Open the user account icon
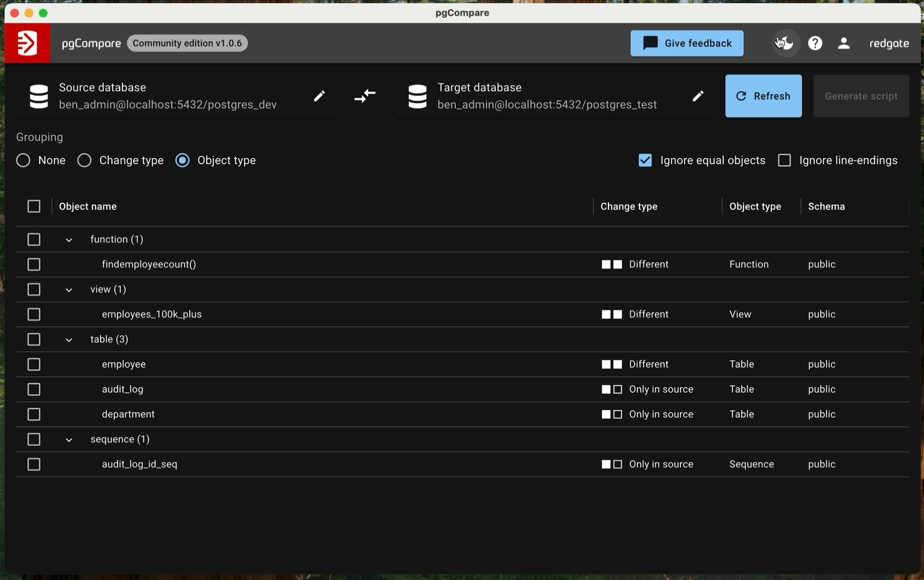The image size is (924, 580). click(x=844, y=43)
